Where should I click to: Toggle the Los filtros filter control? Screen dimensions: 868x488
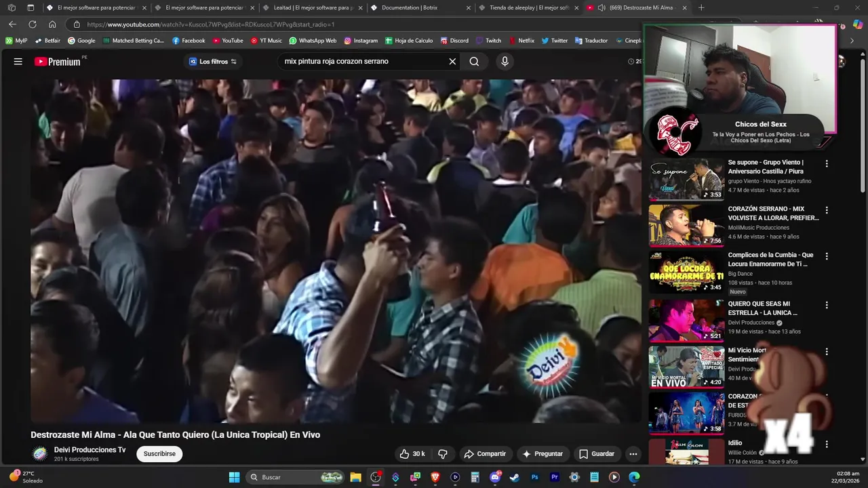pos(213,62)
